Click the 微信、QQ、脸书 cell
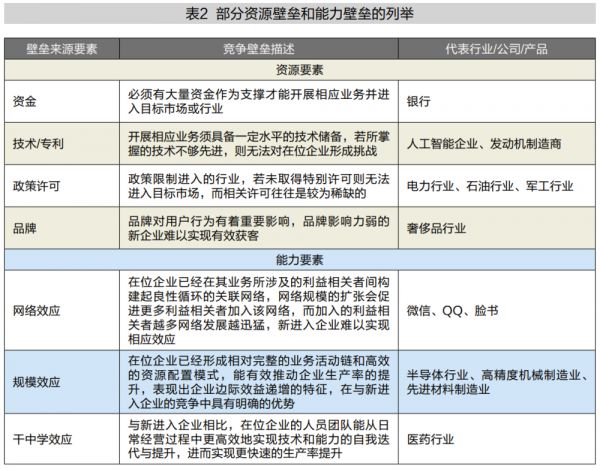Viewport: 600px width, 469px height. 452,310
